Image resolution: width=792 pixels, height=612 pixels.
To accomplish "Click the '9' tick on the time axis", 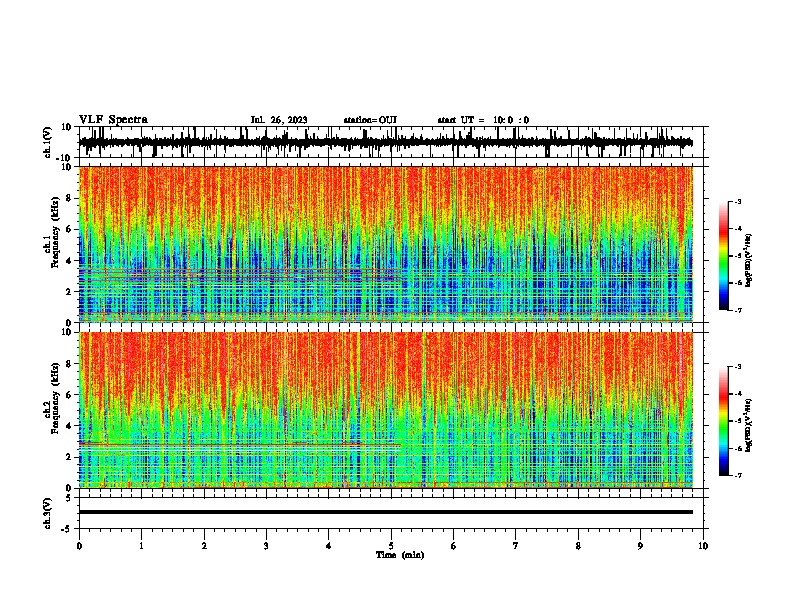I will coord(640,546).
